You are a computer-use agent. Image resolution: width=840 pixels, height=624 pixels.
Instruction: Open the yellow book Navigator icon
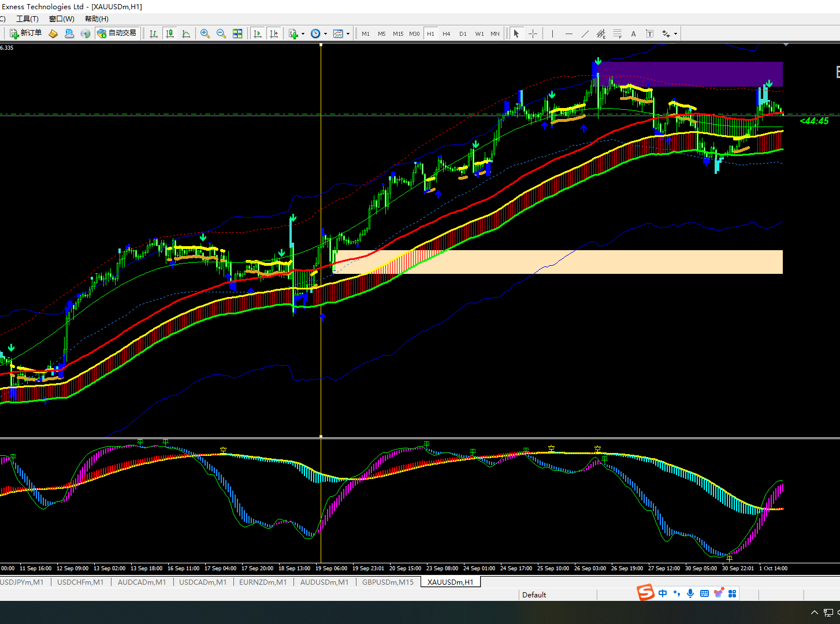(53, 34)
